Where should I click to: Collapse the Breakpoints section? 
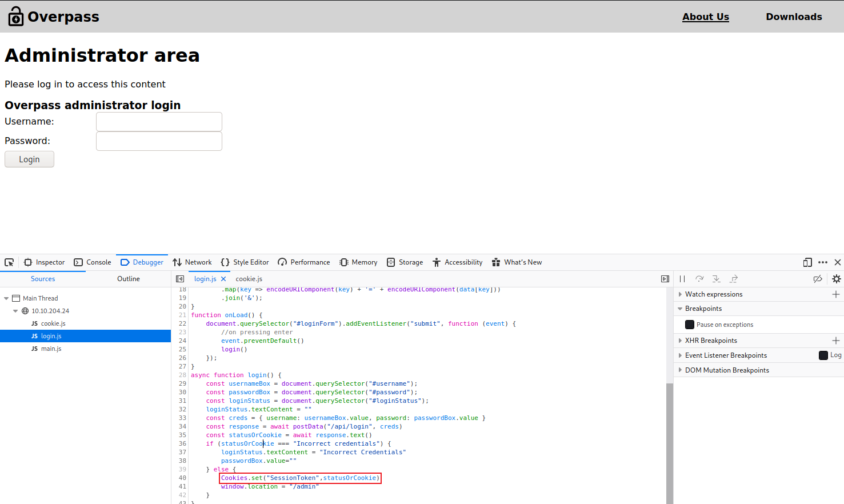(x=680, y=309)
